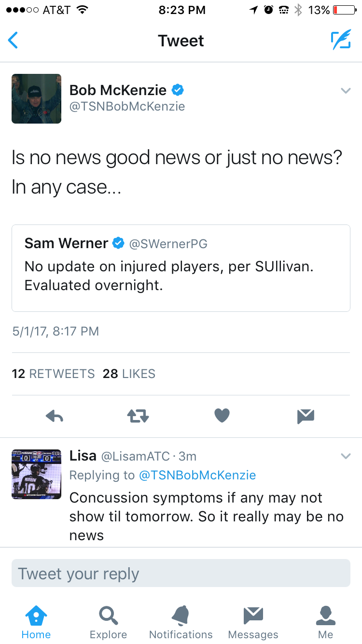Like the tweet with the heart icon
362x644 pixels.
(222, 416)
